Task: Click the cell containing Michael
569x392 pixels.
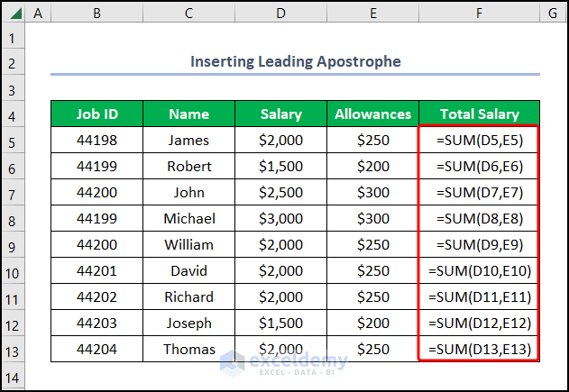Action: pyautogui.click(x=188, y=219)
